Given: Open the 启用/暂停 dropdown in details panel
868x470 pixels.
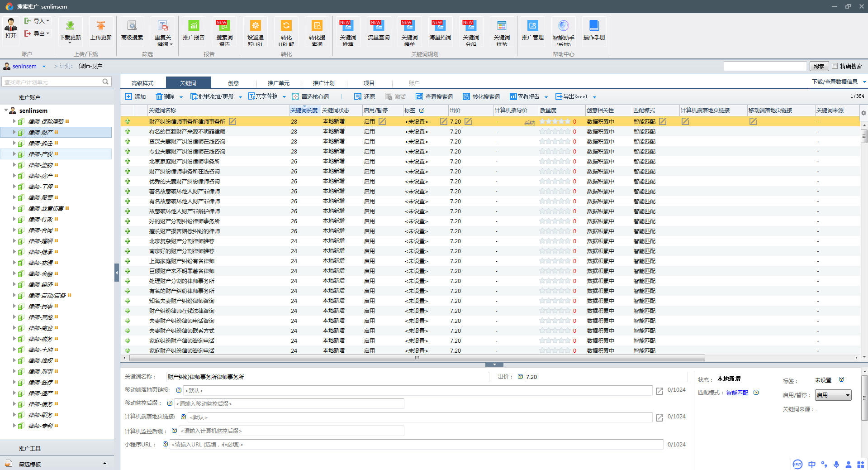Looking at the screenshot, I should [x=833, y=395].
